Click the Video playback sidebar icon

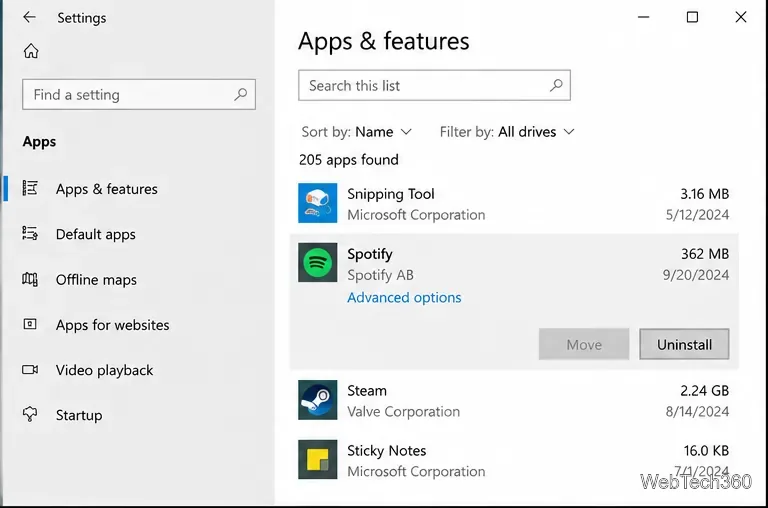(30, 369)
